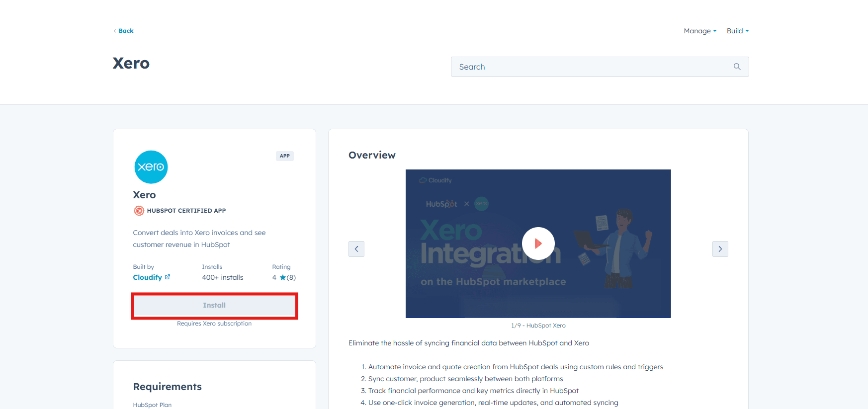Click the 'HubSpot Plan' label
Screen dimensions: 868x409
pyautogui.click(x=152, y=405)
